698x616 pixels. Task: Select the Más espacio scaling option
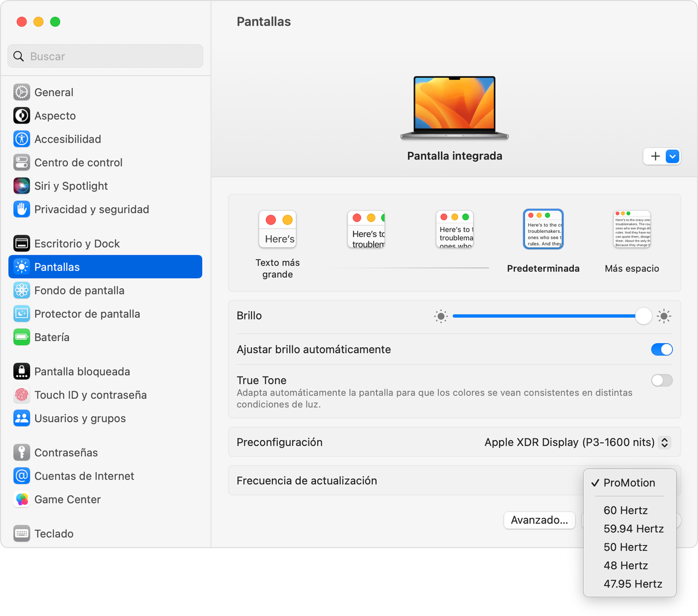[x=632, y=229]
